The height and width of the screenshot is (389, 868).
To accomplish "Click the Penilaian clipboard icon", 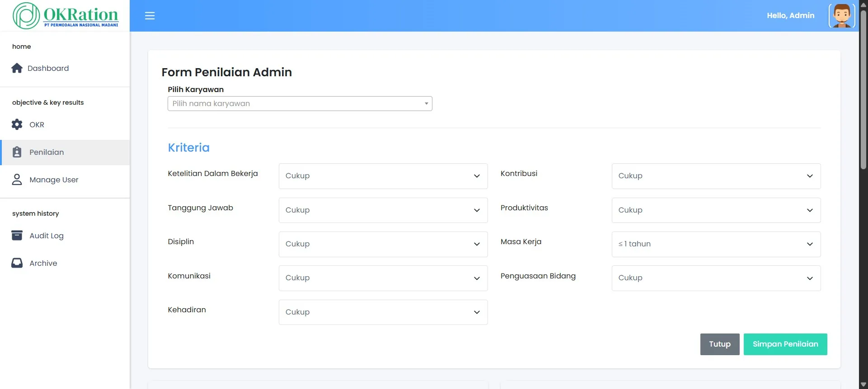I will point(17,152).
